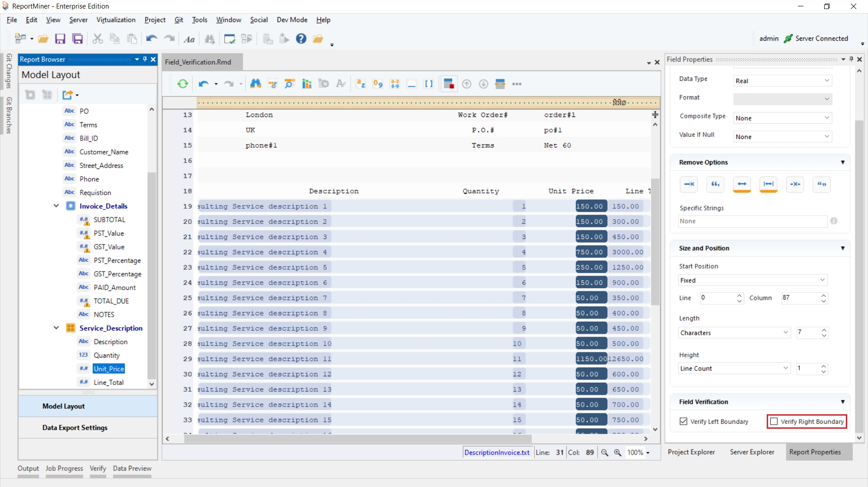Screen dimensions: 868x487
Task: Enable the Verify Right Boundary checkbox
Action: [774, 421]
